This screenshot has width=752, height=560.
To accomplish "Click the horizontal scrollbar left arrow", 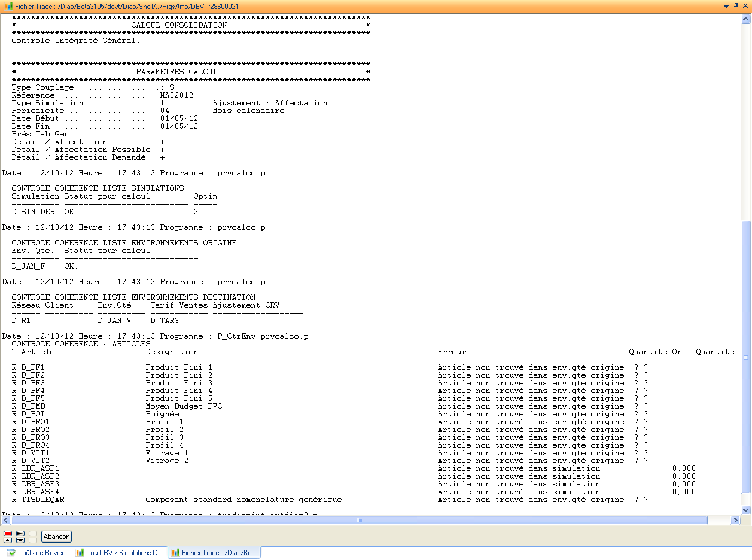I will pyautogui.click(x=5, y=521).
